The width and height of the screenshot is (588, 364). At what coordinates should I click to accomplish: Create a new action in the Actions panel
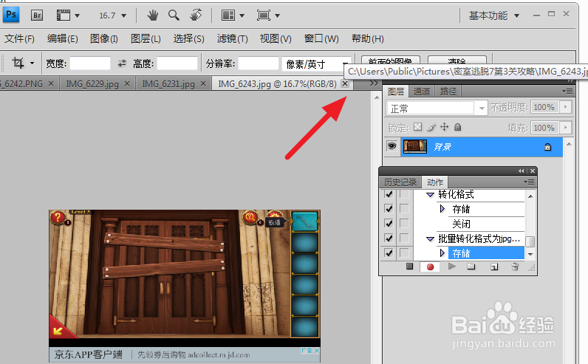pos(494,267)
